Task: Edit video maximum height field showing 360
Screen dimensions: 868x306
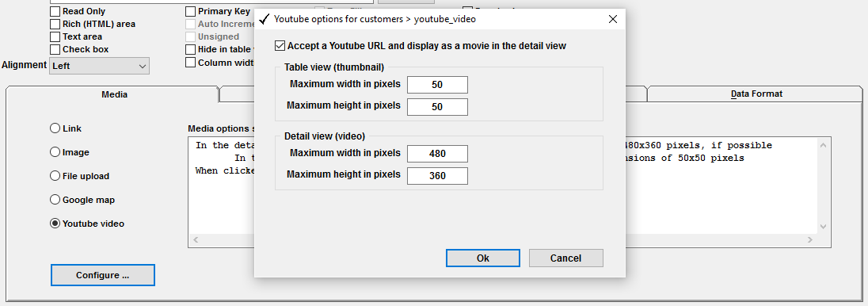Action: coord(437,176)
